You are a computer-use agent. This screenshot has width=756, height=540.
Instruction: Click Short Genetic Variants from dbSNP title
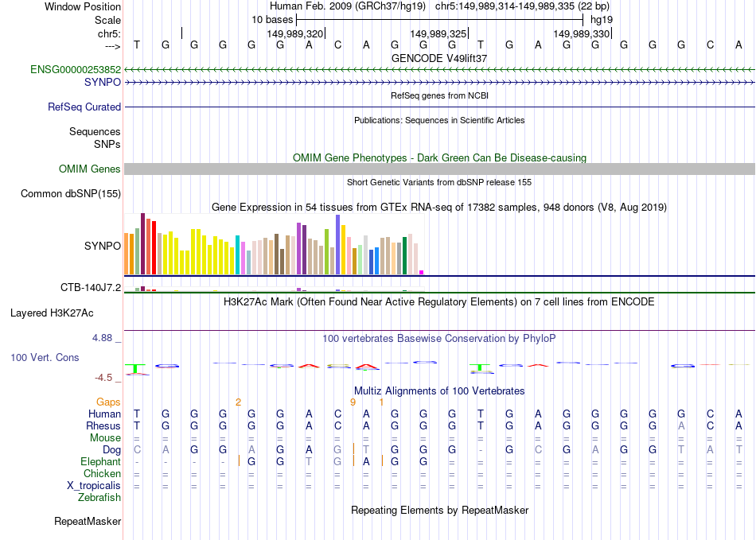pos(439,182)
